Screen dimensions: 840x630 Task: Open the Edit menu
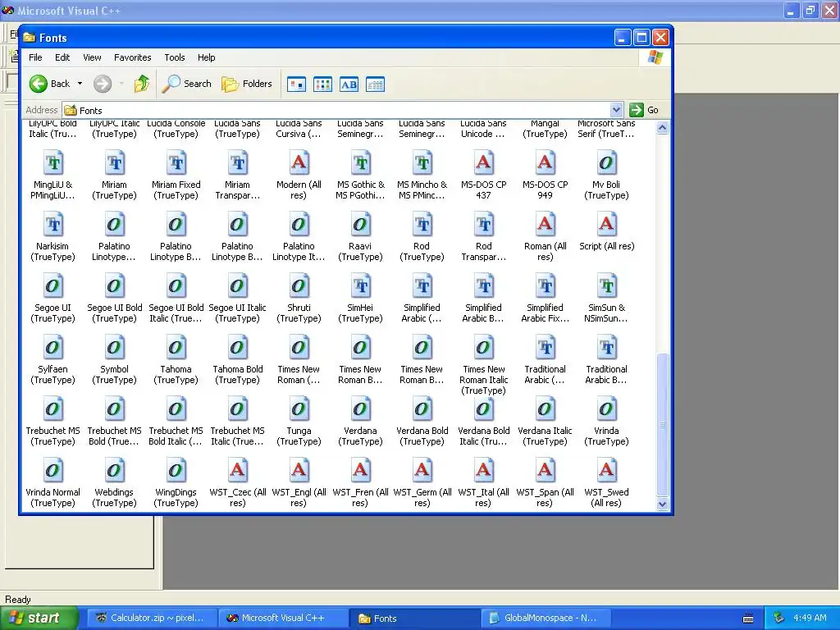click(62, 57)
